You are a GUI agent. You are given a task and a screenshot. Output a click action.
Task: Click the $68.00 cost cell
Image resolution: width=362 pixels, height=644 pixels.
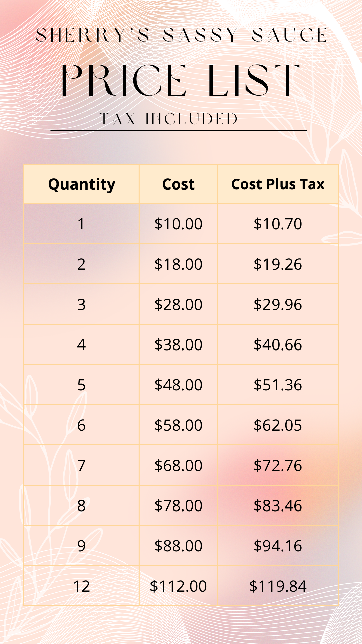pos(178,465)
